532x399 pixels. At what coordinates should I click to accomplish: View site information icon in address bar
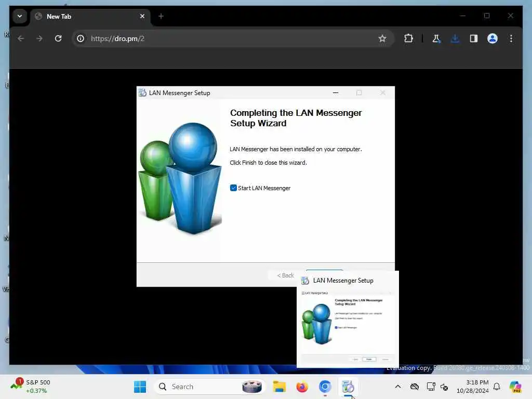pos(81,38)
